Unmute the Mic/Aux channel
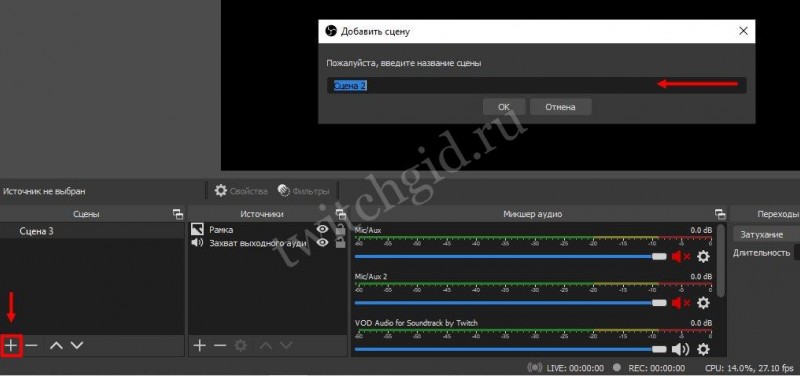The height and width of the screenshot is (376, 800). pos(681,256)
